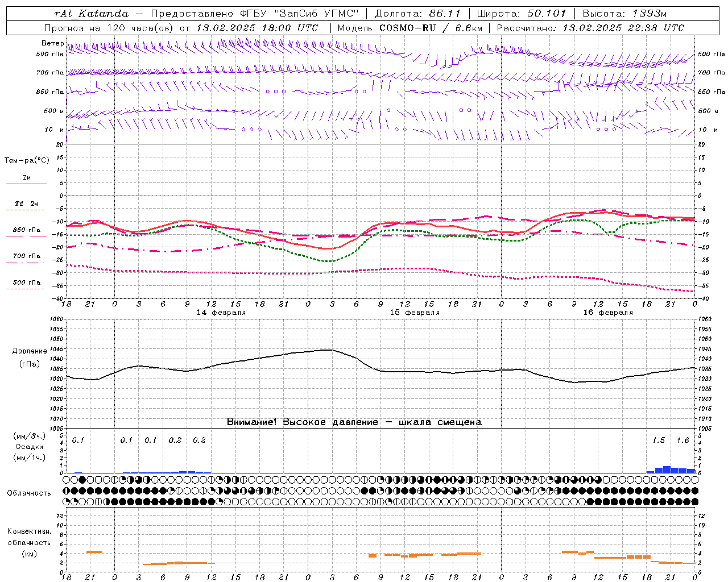Click the precipitation value 1.5
The width and height of the screenshot is (728, 582).
(659, 440)
